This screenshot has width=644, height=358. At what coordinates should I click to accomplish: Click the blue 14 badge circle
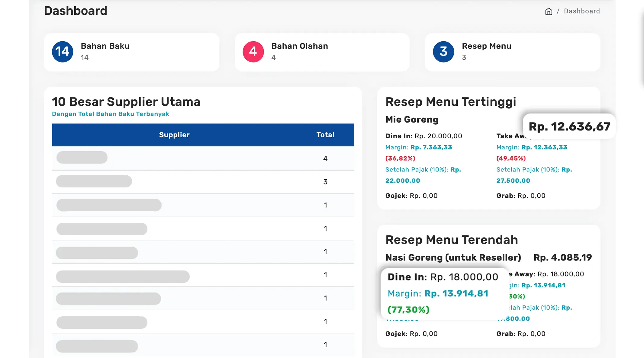pos(63,52)
